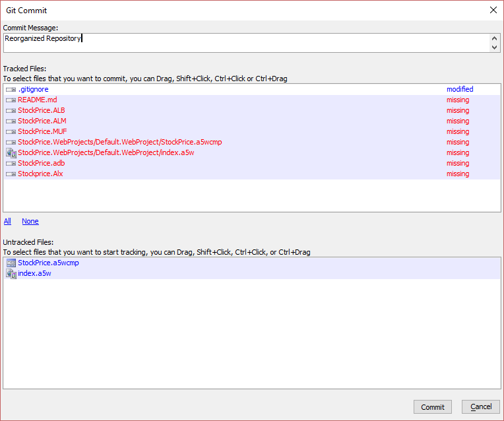Click the 'missing' status of README.md
Viewport: 504px width, 421px height.
[458, 100]
